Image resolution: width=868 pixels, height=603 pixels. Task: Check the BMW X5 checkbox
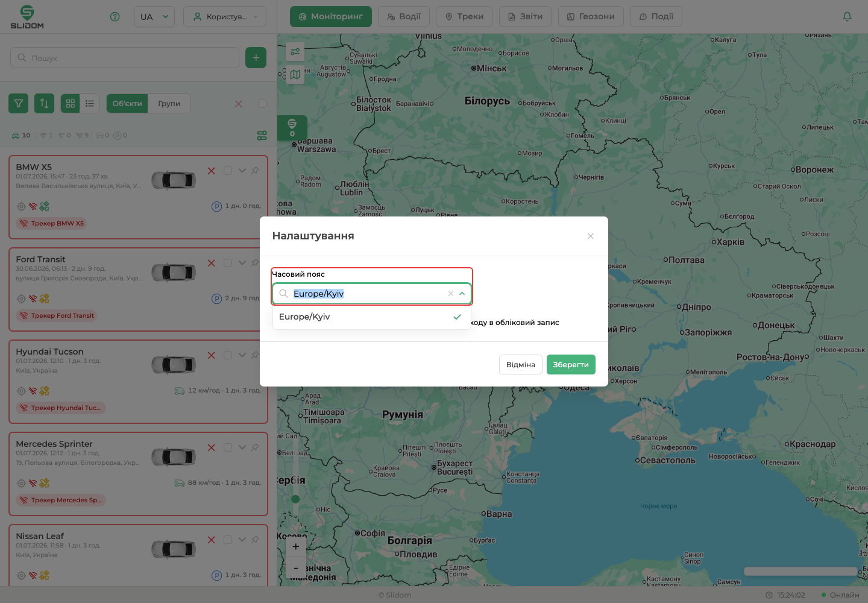[228, 171]
